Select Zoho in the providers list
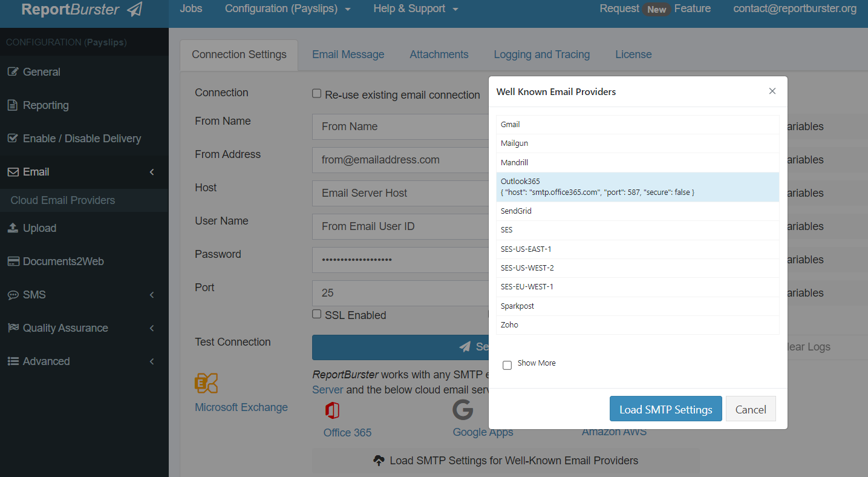Viewport: 868px width, 477px height. (x=638, y=325)
